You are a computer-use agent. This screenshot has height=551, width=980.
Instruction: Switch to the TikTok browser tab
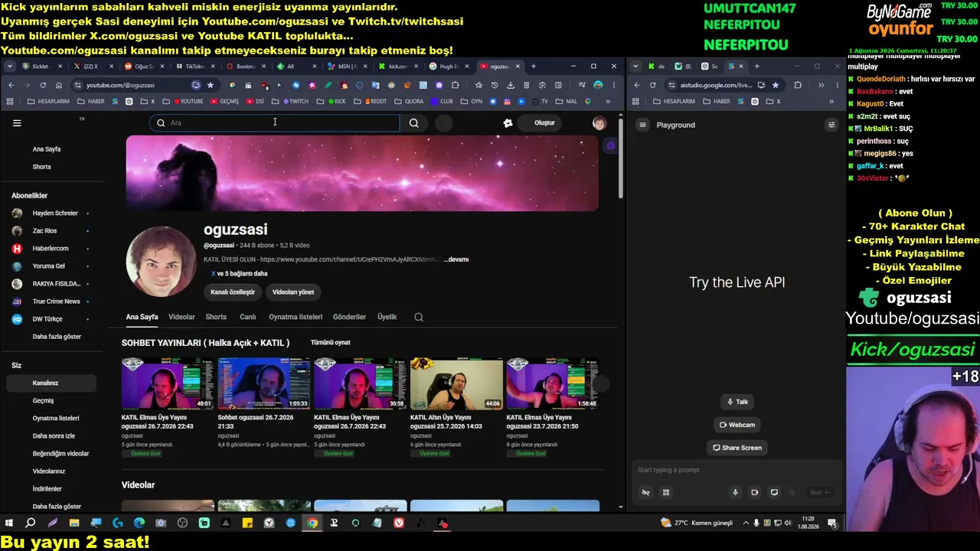click(x=194, y=67)
